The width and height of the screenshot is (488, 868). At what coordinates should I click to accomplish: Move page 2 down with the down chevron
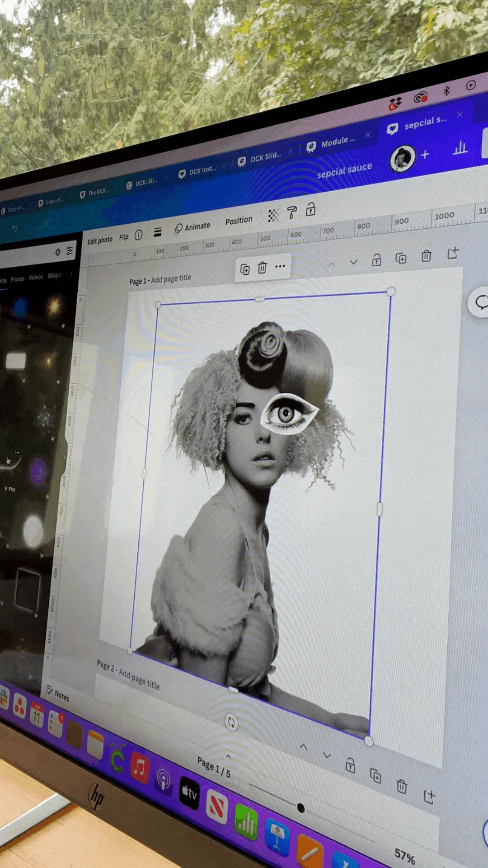[327, 755]
